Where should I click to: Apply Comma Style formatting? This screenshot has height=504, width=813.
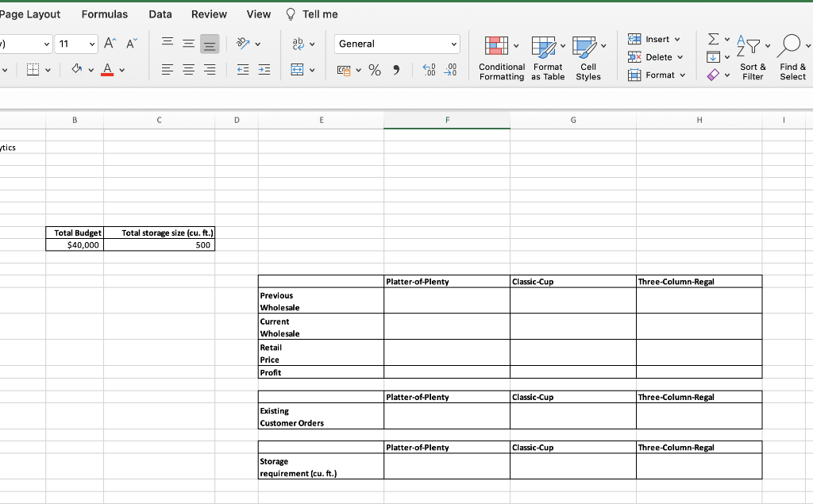click(x=395, y=70)
